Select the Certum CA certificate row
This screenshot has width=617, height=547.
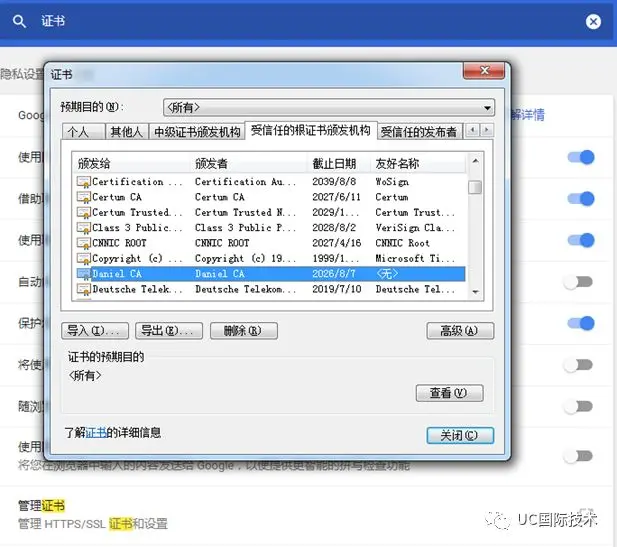(x=270, y=197)
